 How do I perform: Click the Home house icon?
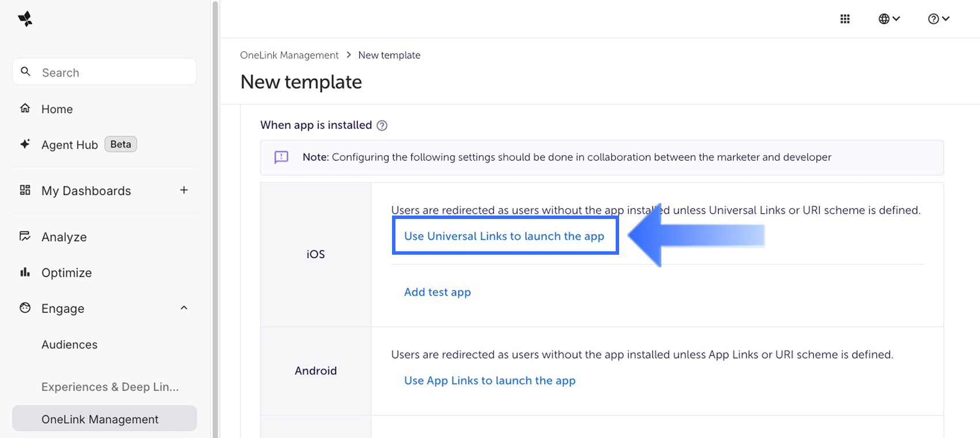point(25,108)
